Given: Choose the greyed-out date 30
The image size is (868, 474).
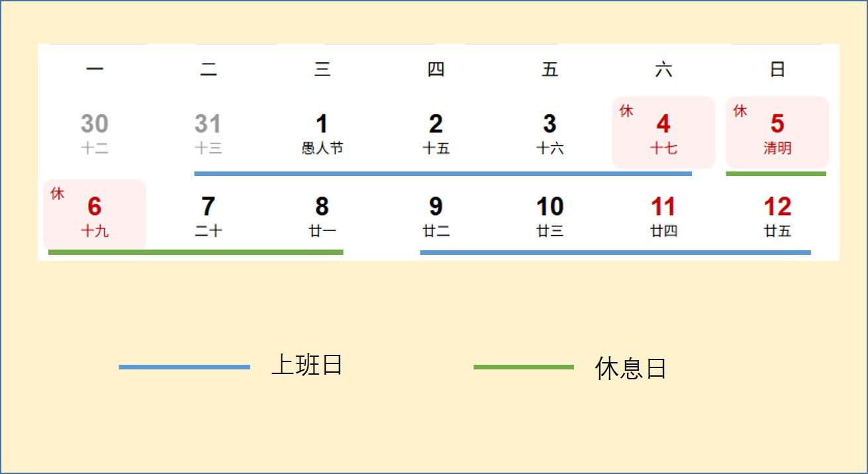Looking at the screenshot, I should [95, 132].
